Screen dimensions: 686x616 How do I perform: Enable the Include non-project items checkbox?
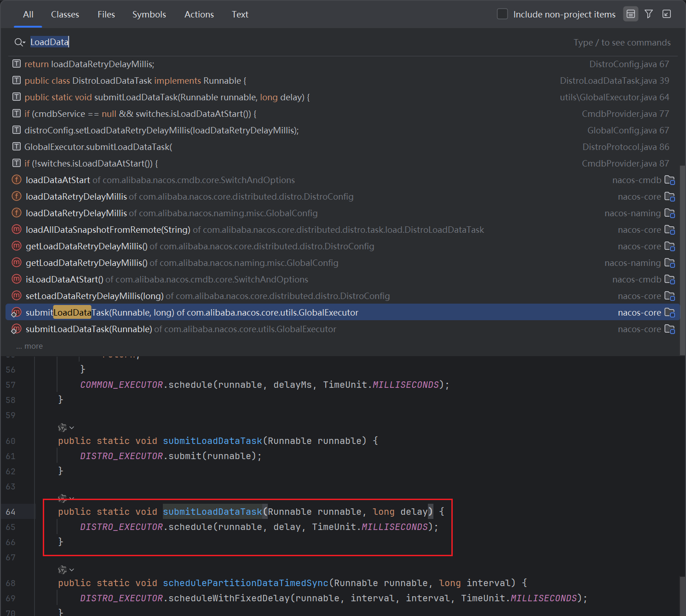[502, 14]
